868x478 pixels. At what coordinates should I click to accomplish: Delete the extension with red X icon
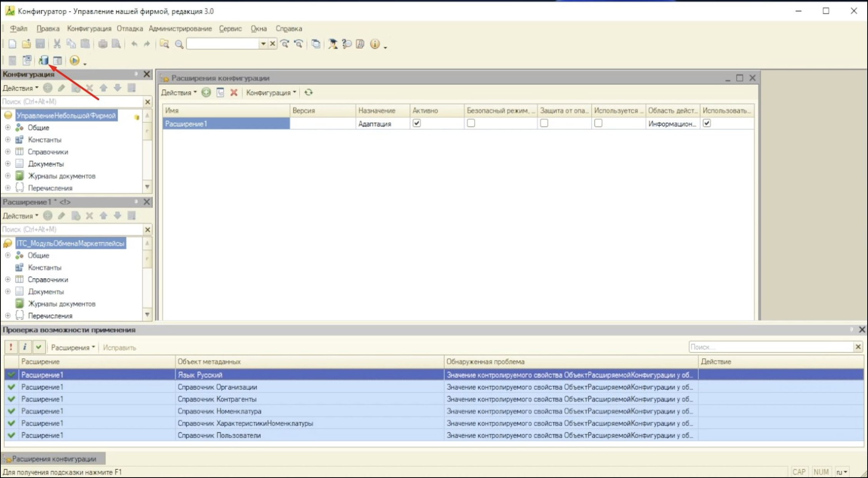pos(234,92)
